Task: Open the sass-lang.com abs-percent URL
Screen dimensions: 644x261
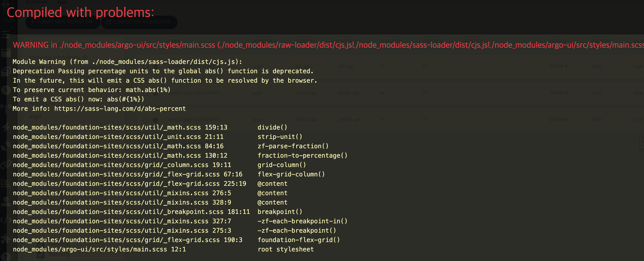Action: [x=120, y=109]
